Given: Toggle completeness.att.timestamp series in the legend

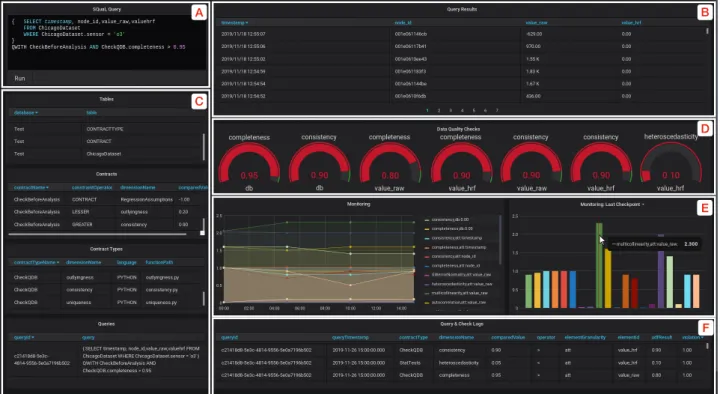Looking at the screenshot, I should coord(458,247).
